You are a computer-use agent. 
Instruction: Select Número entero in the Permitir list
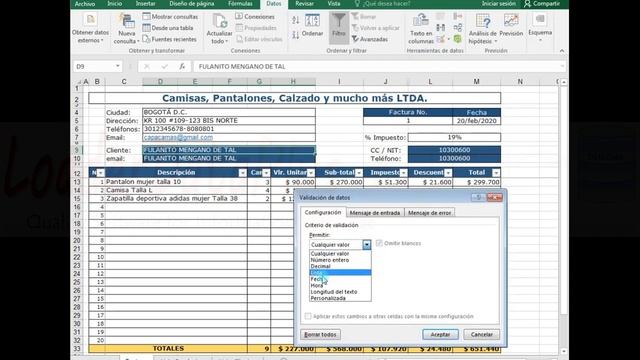point(340,260)
